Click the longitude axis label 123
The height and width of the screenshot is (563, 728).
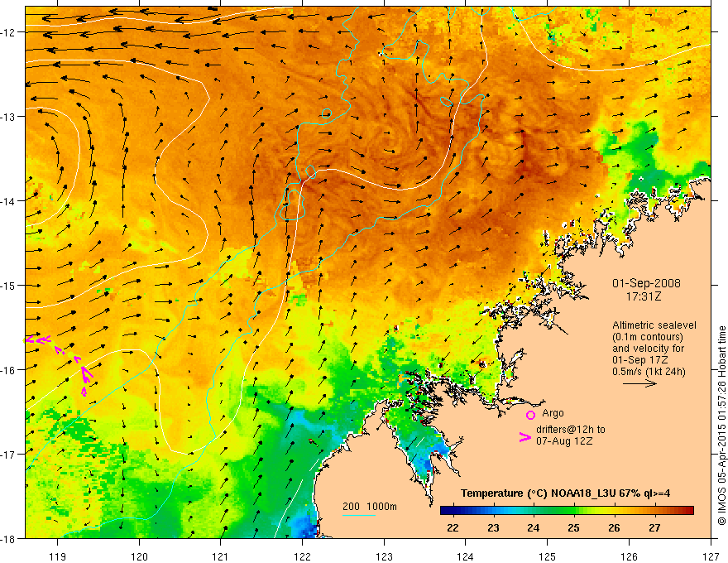[384, 556]
